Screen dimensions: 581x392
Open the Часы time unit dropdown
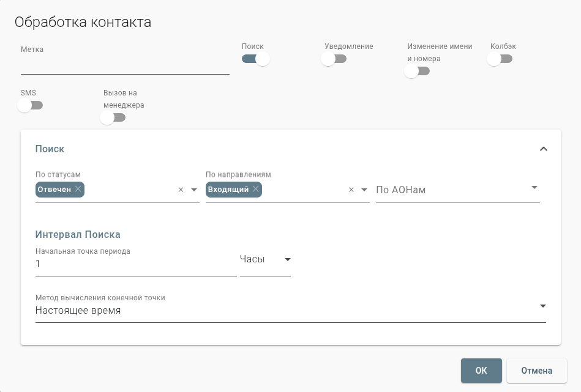[x=287, y=259]
